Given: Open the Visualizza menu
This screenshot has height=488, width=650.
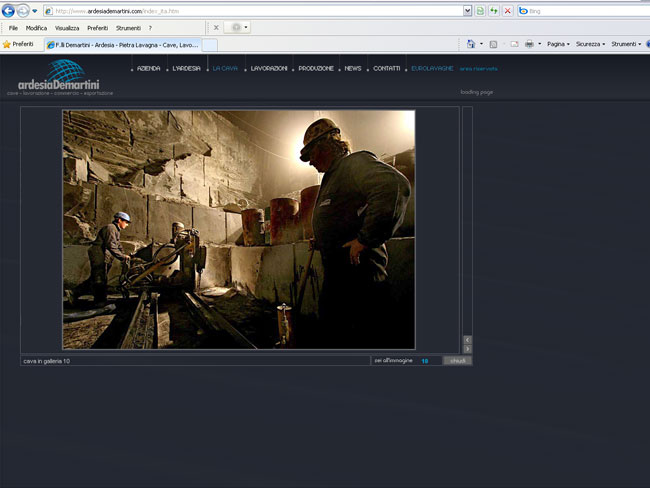Looking at the screenshot, I should click(x=67, y=28).
